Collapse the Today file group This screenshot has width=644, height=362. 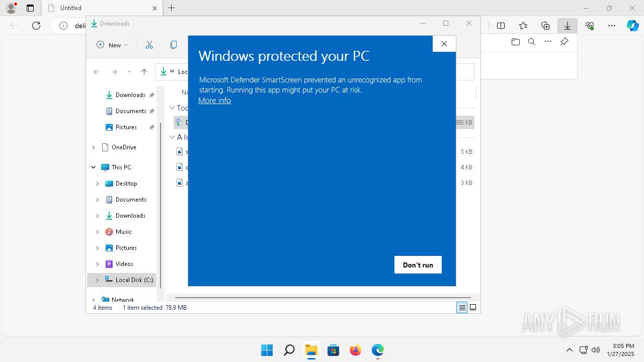(173, 108)
